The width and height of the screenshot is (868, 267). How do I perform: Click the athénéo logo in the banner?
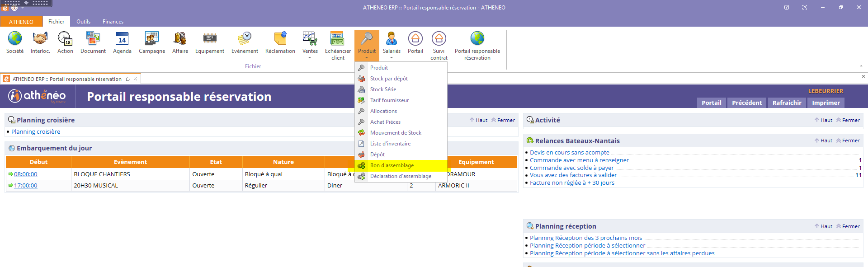coord(37,96)
